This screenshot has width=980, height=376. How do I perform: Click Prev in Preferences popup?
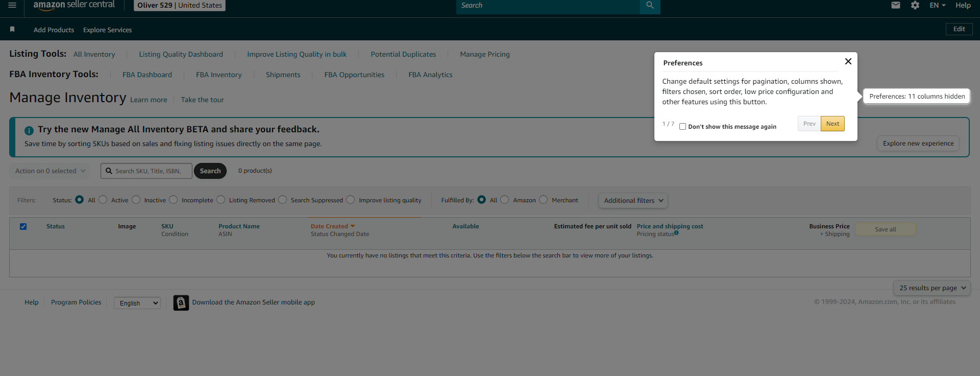[x=810, y=124]
